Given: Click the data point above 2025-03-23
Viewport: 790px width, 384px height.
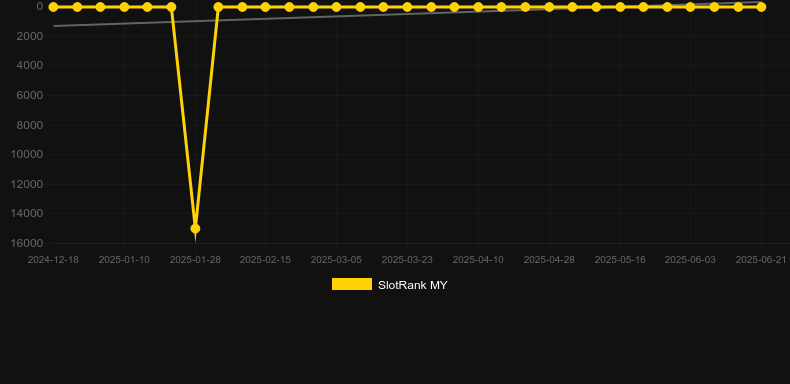Looking at the screenshot, I should (407, 7).
